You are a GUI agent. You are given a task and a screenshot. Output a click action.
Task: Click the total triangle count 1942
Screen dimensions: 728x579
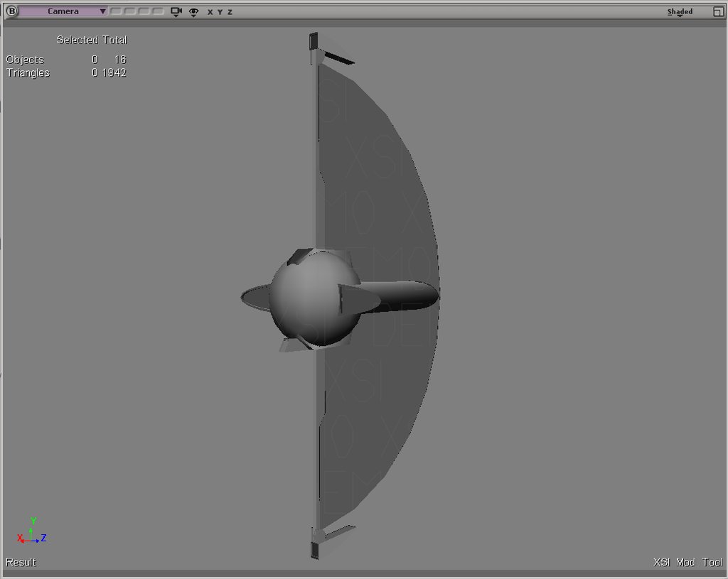point(114,73)
